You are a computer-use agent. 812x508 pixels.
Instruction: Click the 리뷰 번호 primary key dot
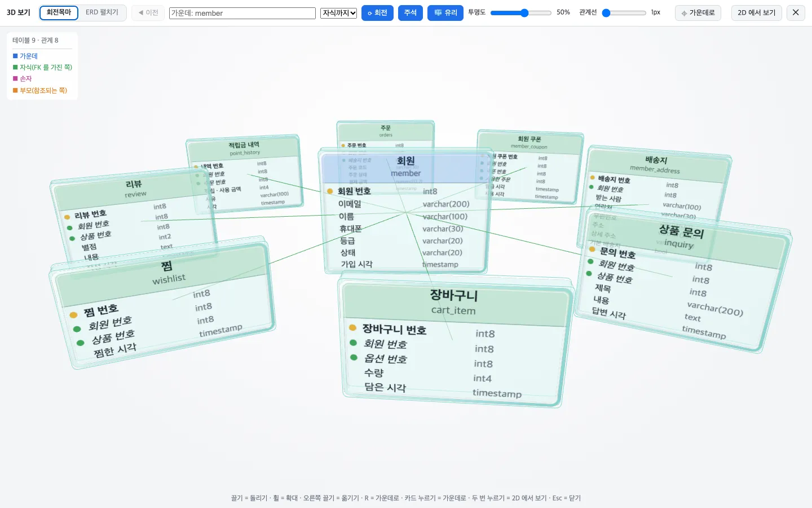[x=67, y=217]
